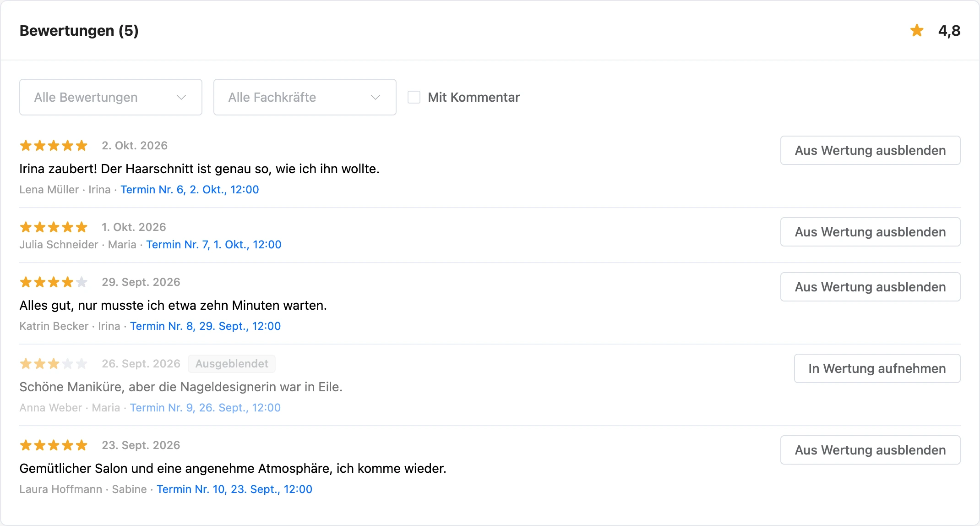Click the star rating of Lena Müller's review
This screenshot has width=980, height=526.
54,146
